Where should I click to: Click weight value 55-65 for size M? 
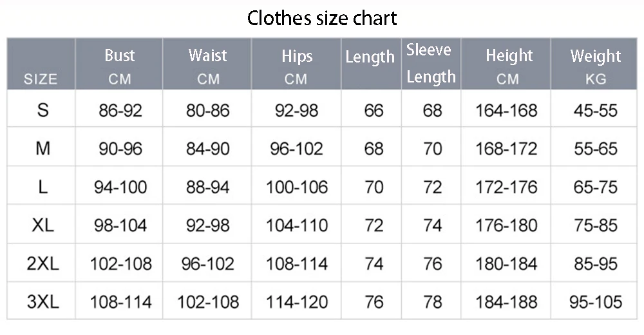click(596, 149)
